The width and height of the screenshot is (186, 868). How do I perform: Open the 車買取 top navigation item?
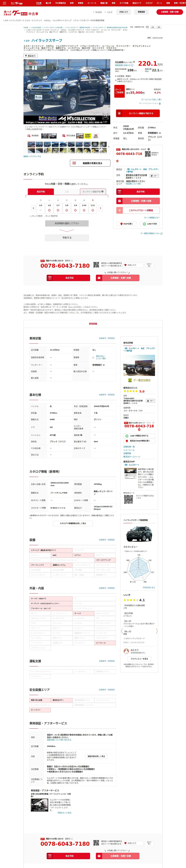pos(80,3)
